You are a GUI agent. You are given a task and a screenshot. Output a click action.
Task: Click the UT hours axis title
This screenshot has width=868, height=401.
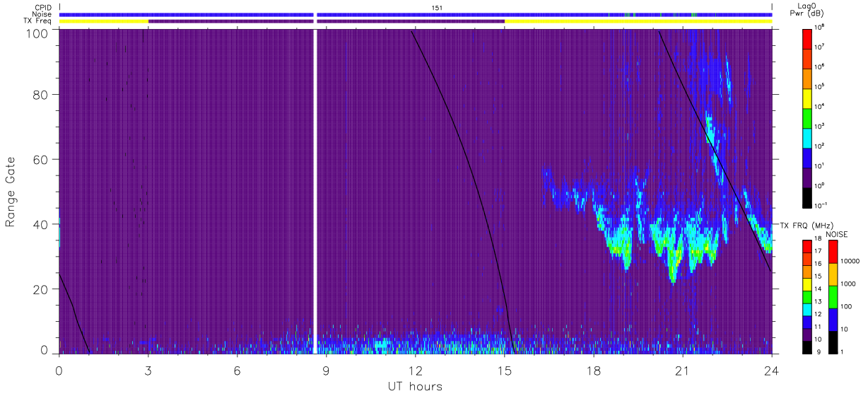416,386
